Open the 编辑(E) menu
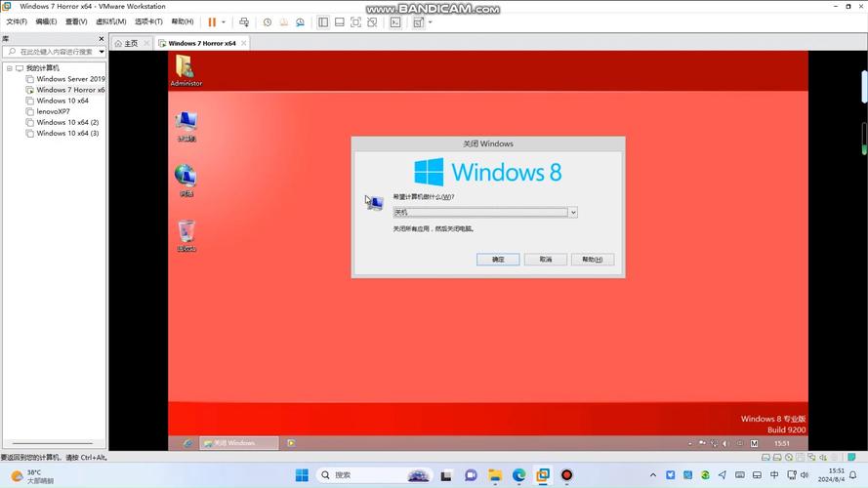Image resolution: width=868 pixels, height=488 pixels. 46,21
